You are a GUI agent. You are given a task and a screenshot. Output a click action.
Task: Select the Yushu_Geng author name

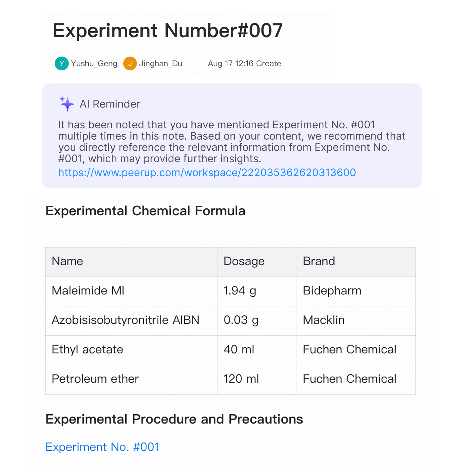tap(94, 63)
